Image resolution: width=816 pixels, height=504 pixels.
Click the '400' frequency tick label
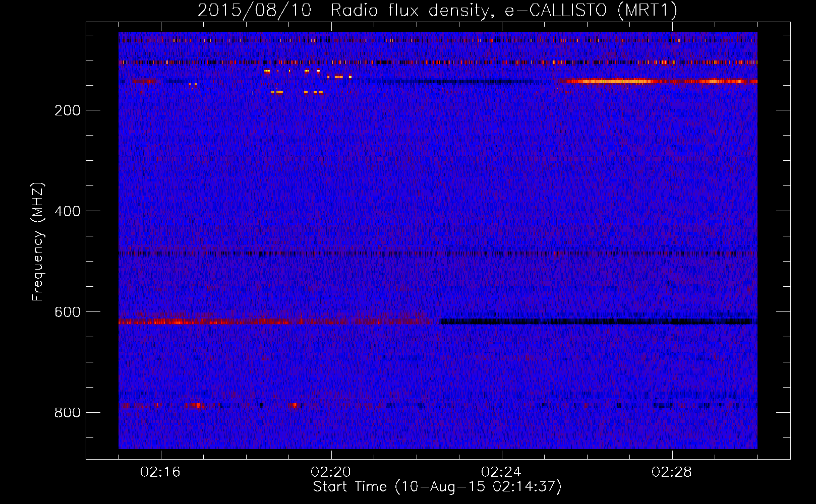[x=68, y=211]
